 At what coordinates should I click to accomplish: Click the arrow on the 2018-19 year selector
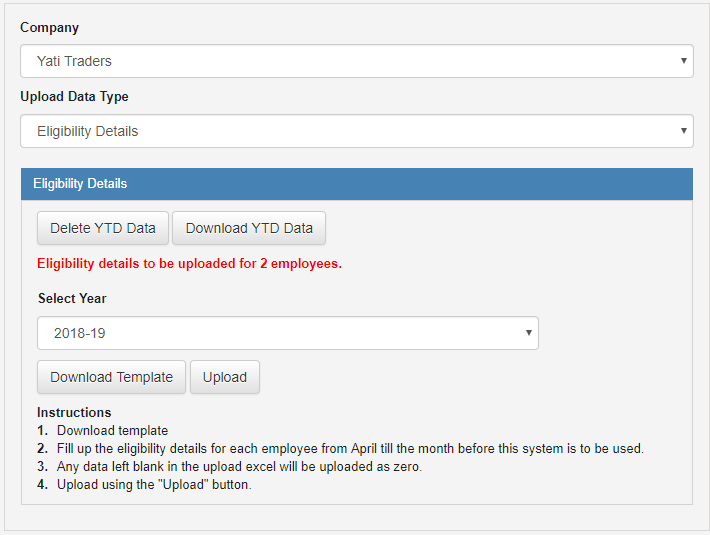point(529,333)
